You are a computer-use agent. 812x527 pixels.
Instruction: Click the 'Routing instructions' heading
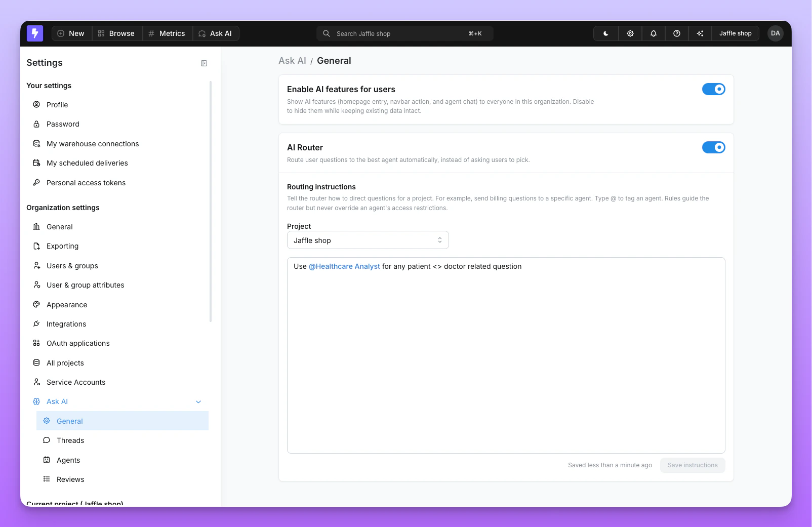pyautogui.click(x=321, y=187)
